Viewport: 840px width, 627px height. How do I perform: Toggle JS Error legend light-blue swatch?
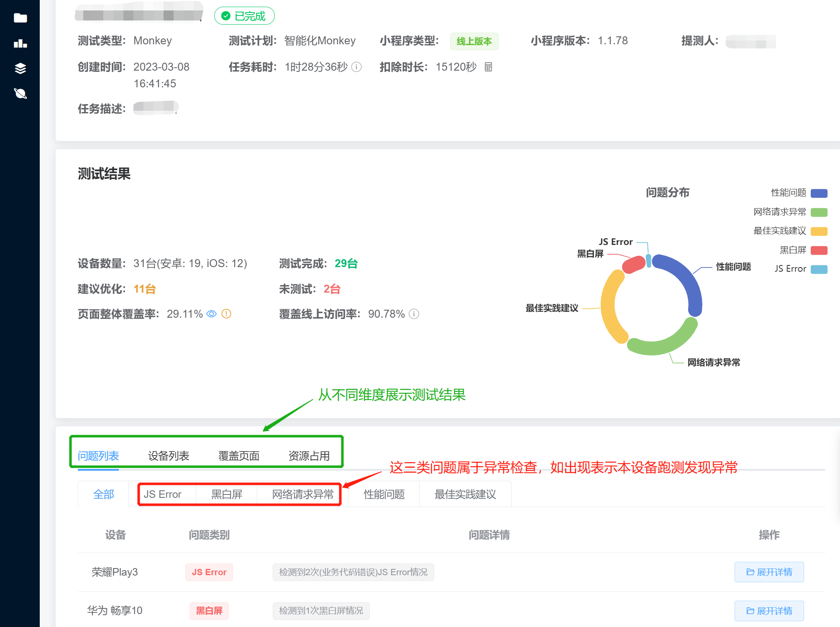click(819, 269)
